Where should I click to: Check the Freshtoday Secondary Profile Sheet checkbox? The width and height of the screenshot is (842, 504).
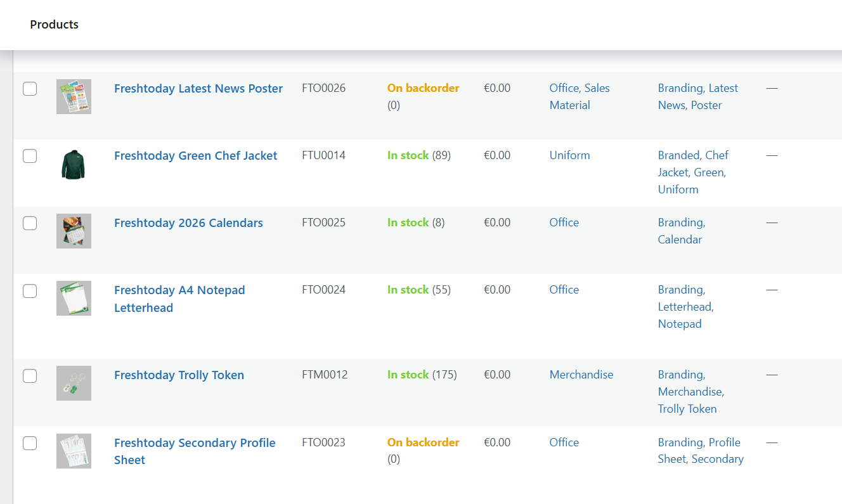point(30,443)
